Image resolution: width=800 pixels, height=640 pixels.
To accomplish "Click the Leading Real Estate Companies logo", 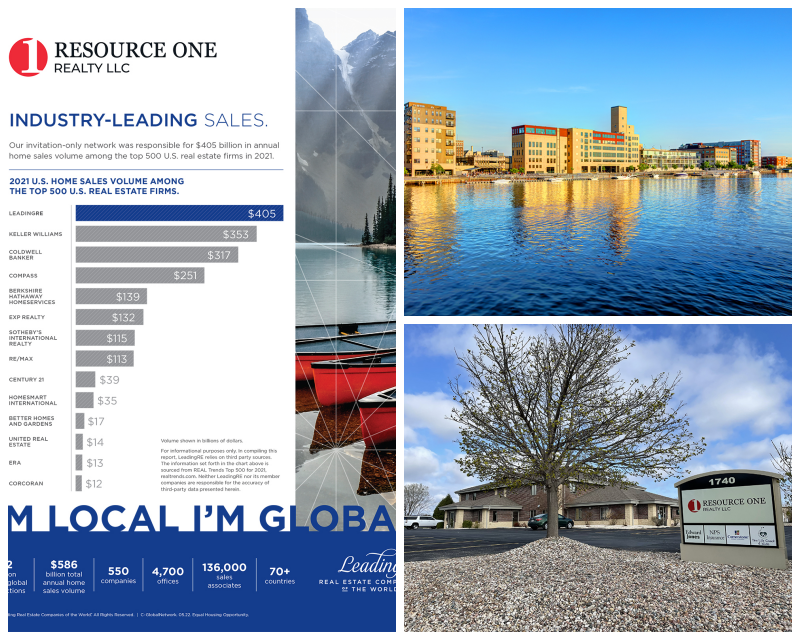I will pyautogui.click(x=358, y=571).
